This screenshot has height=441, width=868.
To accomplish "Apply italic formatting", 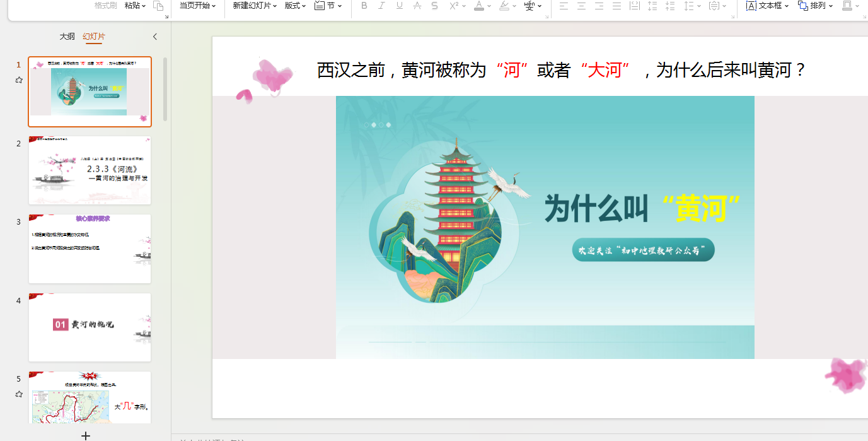I will pyautogui.click(x=381, y=6).
